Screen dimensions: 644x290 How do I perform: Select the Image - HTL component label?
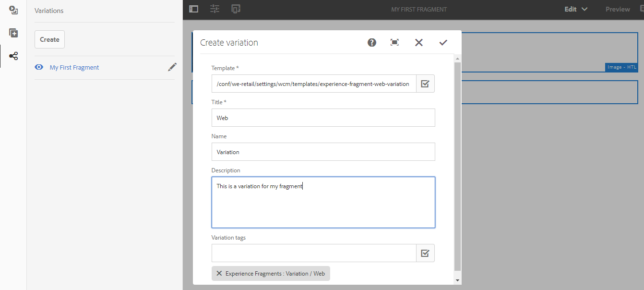pos(621,67)
